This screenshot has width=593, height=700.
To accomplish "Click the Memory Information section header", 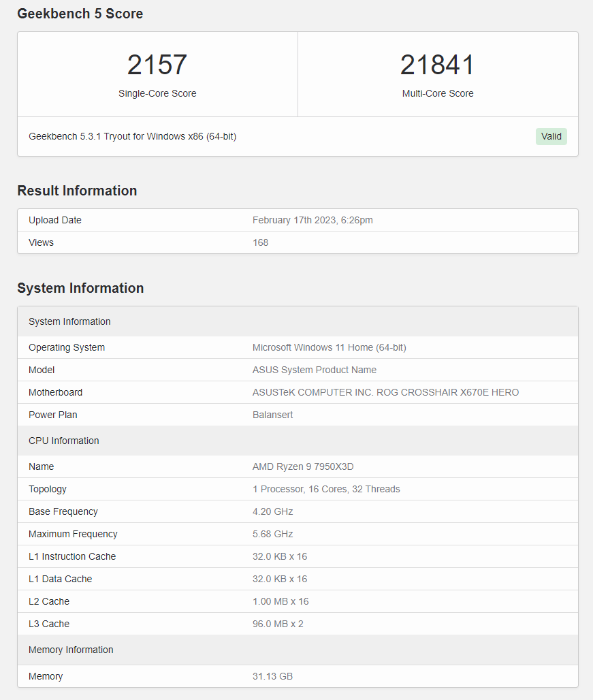I will point(71,650).
